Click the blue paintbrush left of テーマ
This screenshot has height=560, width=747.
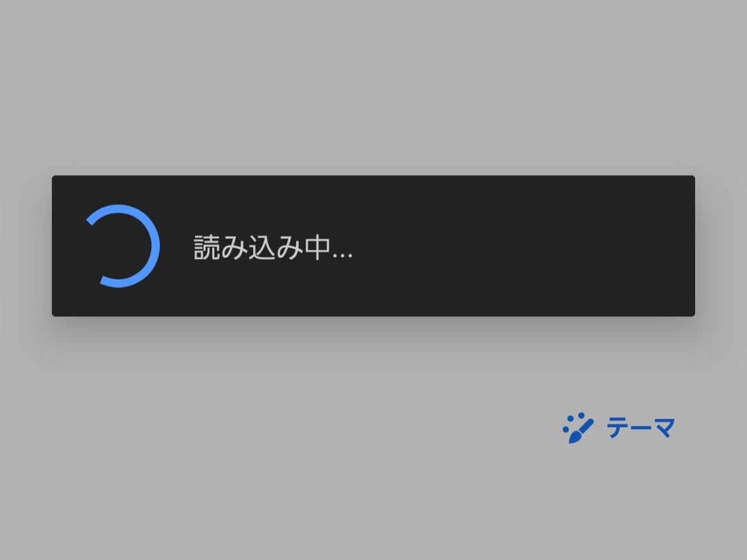point(578,428)
